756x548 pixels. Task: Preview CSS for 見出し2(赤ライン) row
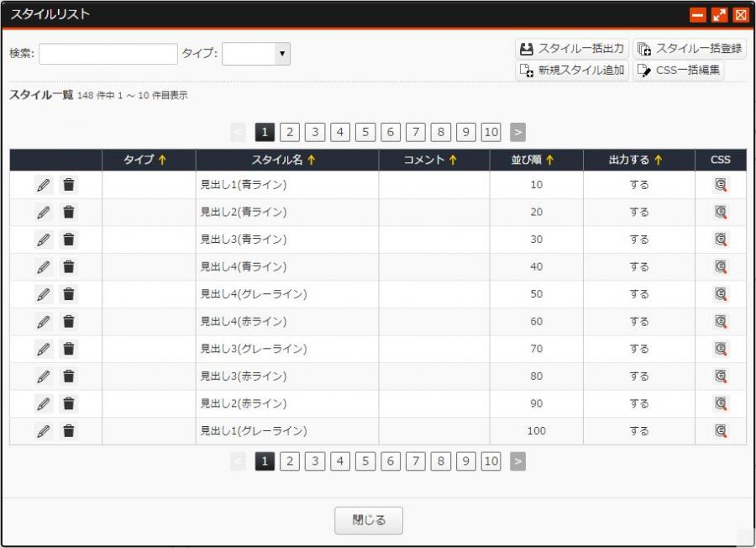coord(721,403)
